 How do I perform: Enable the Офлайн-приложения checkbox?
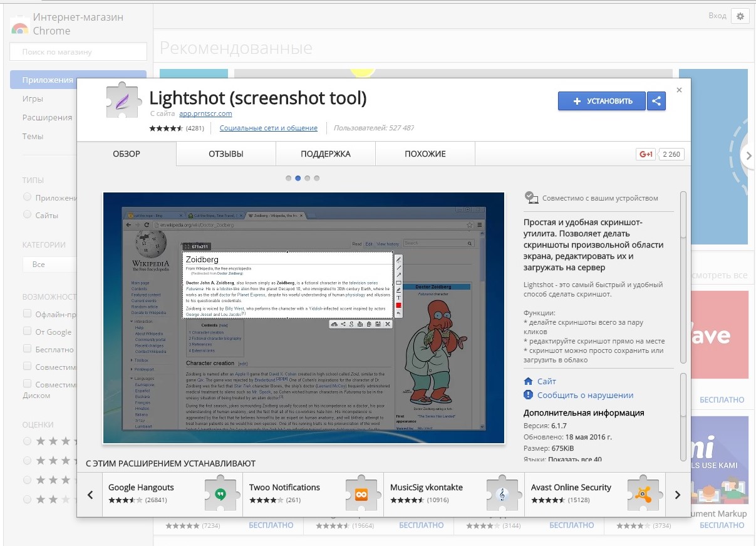click(x=27, y=313)
